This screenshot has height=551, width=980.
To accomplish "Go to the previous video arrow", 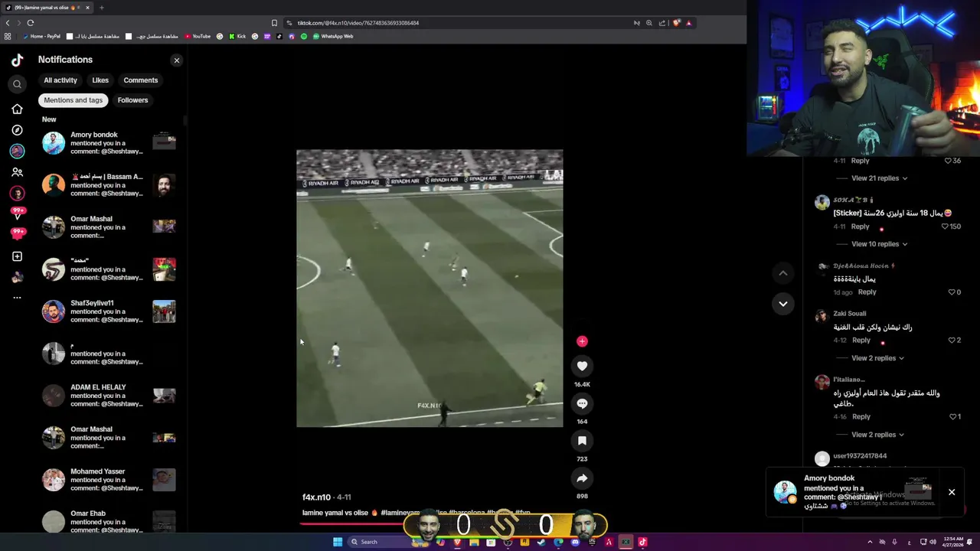I will pos(782,273).
